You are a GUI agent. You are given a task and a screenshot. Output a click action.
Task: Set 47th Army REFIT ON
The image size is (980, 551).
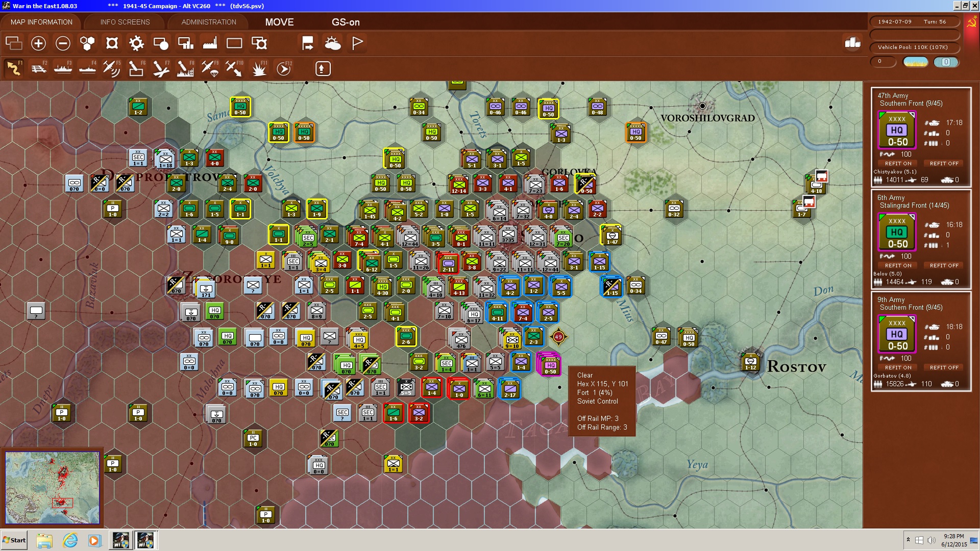point(898,163)
